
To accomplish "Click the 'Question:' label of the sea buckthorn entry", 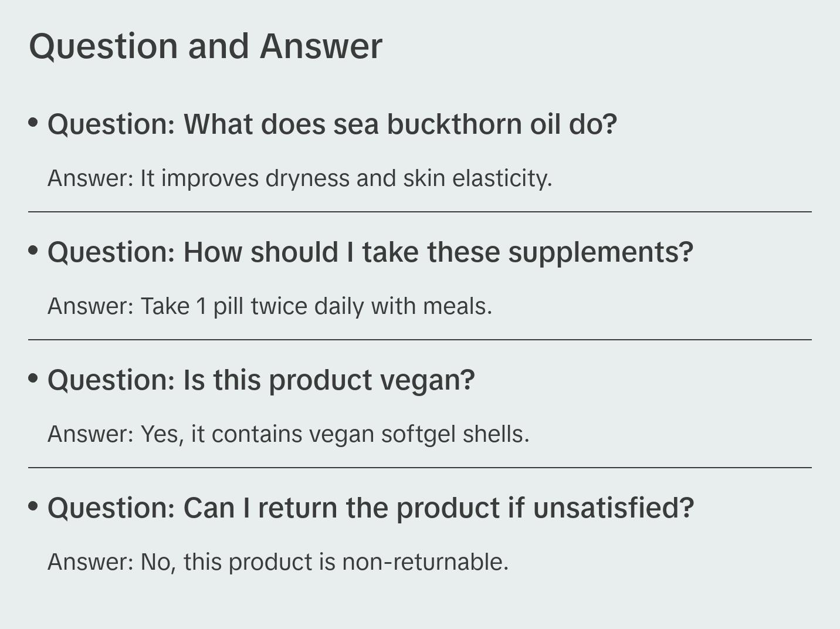I will pyautogui.click(x=111, y=124).
